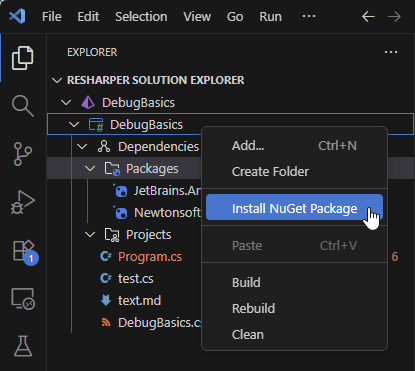Click the Projects folder icon

pyautogui.click(x=112, y=235)
